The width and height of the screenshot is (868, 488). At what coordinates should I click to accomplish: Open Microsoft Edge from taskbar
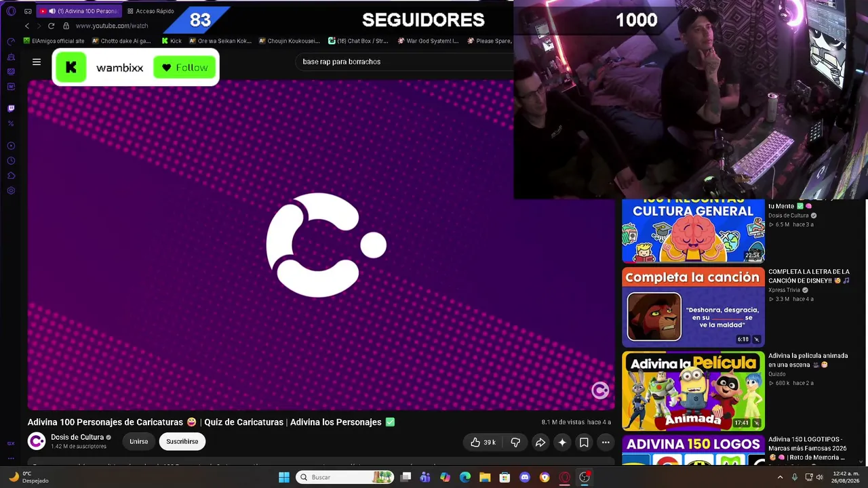[x=465, y=477]
